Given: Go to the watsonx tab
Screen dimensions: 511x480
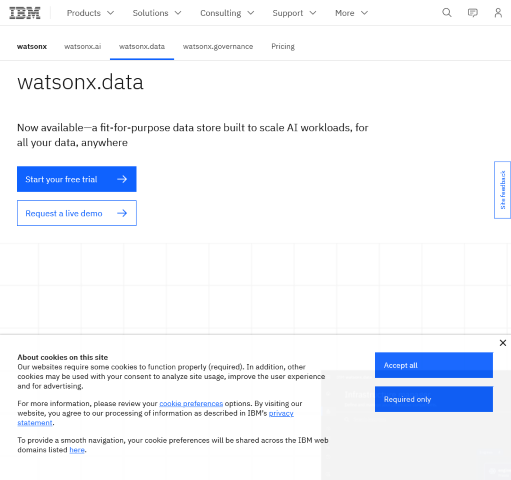Looking at the screenshot, I should (32, 46).
